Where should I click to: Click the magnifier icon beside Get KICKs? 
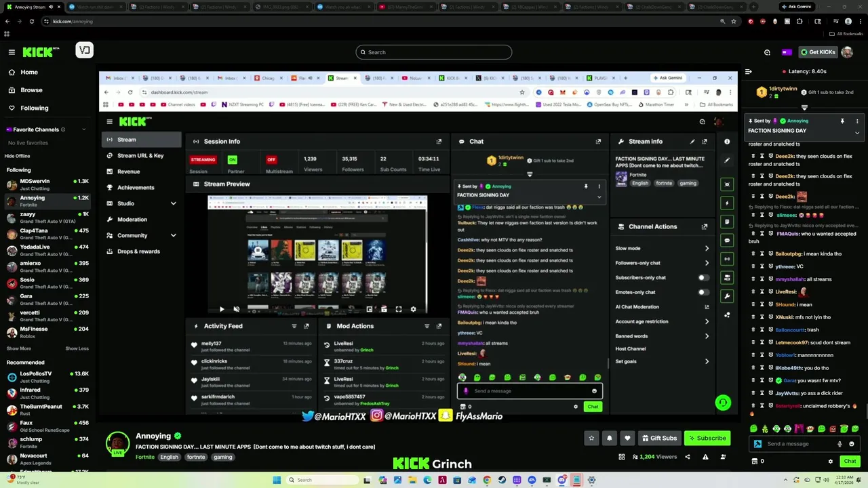click(767, 52)
